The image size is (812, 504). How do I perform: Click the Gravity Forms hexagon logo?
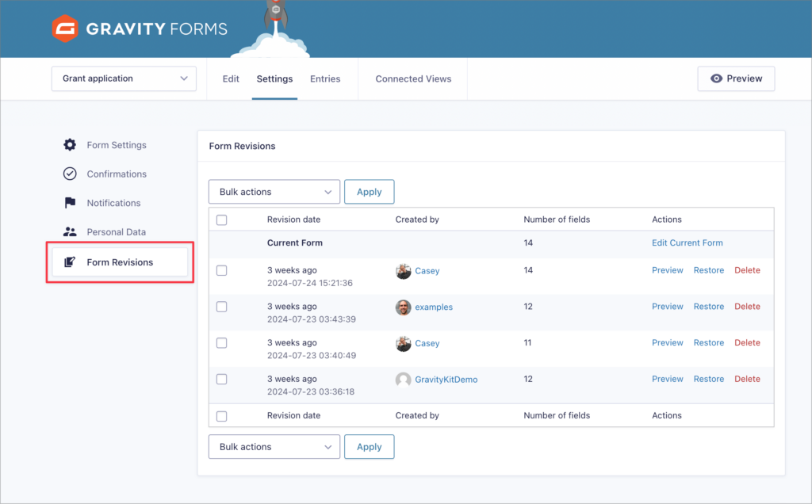coord(65,28)
